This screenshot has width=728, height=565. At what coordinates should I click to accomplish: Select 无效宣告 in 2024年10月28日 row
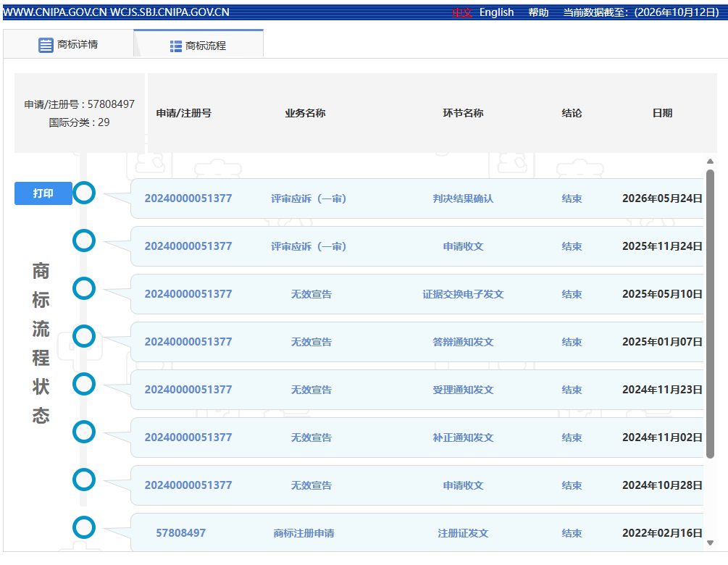pos(311,485)
